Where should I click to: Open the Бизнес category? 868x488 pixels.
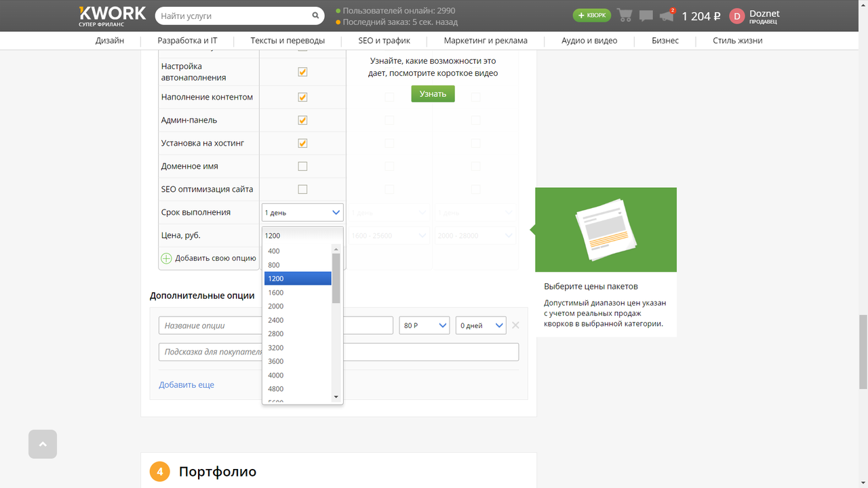coord(665,41)
